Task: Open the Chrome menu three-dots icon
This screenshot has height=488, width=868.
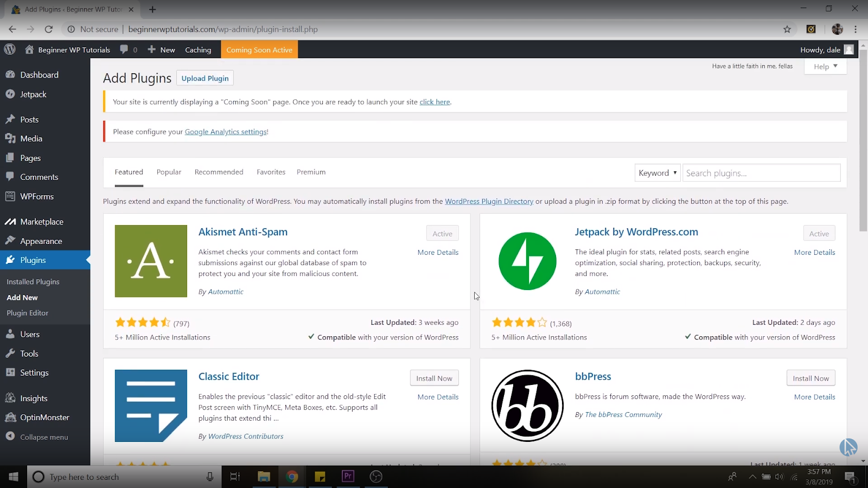Action: click(856, 29)
